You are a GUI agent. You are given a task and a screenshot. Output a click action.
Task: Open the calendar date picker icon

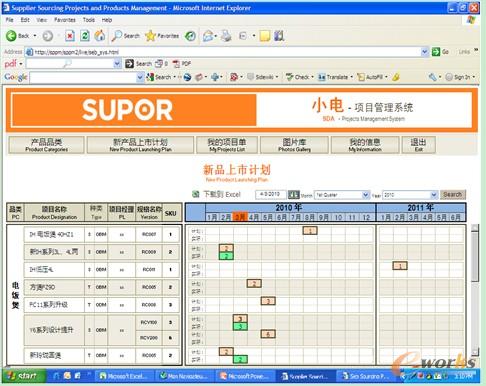point(294,194)
